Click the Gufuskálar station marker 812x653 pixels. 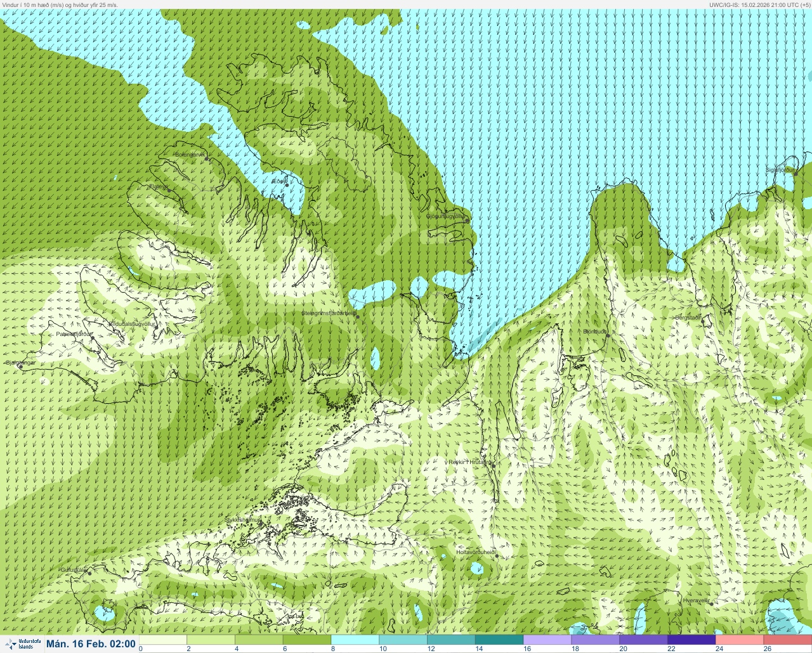tap(89, 573)
